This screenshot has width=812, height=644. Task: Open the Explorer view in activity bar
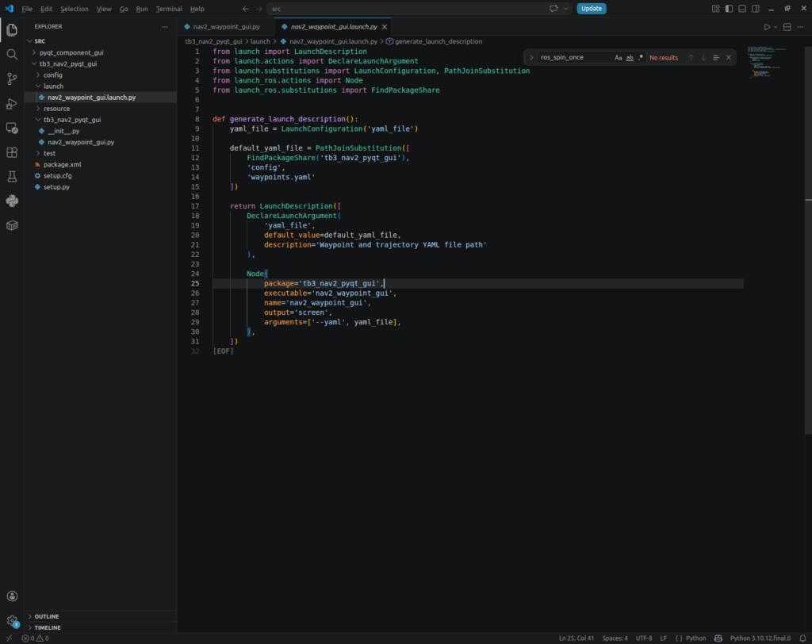12,29
